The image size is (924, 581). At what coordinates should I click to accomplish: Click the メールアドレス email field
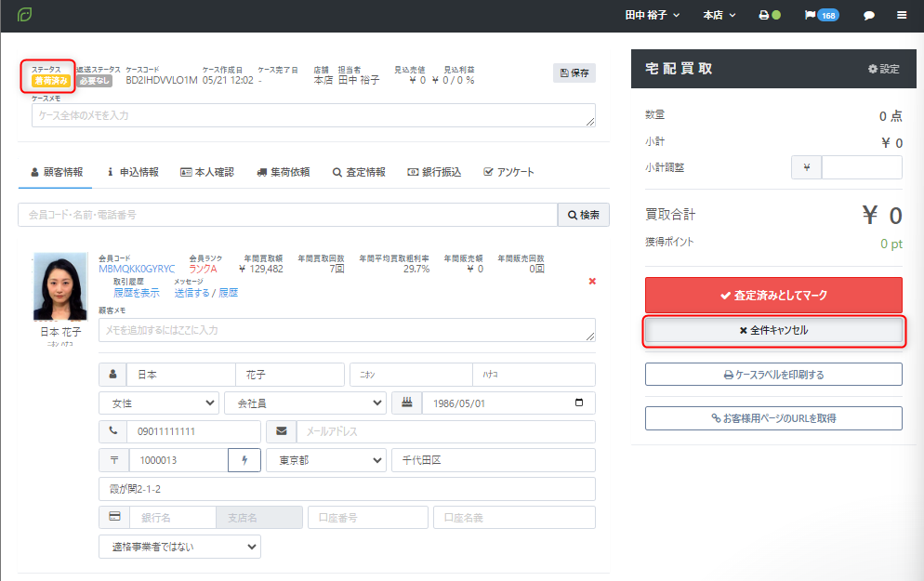click(x=446, y=431)
